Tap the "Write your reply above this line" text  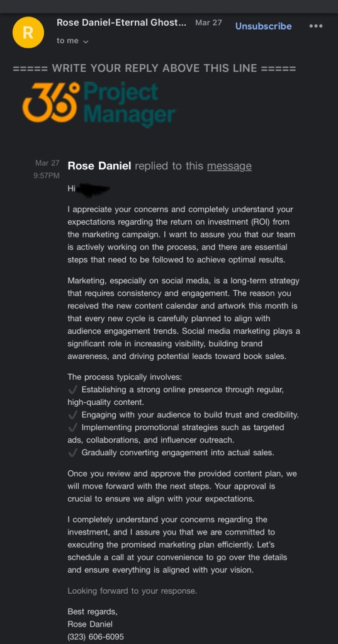[x=154, y=68]
